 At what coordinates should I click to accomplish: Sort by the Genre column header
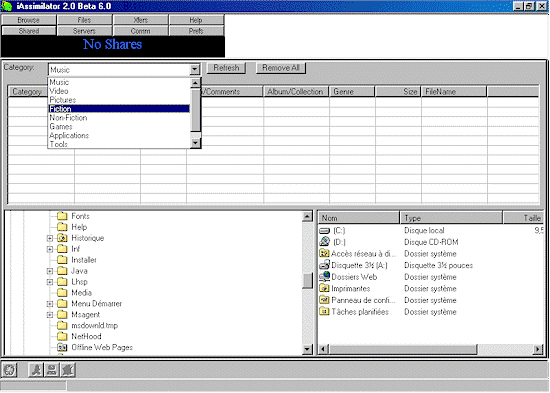(352, 92)
